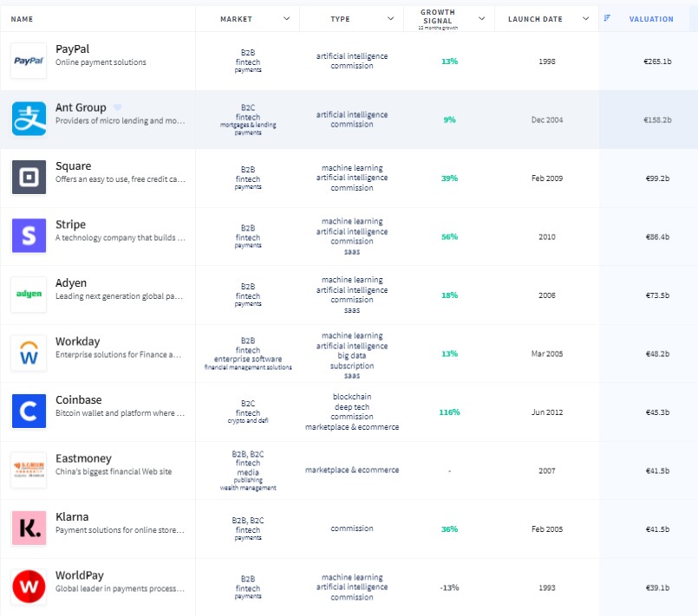
Task: Click the heart icon next to Ant Group
Action: point(117,107)
